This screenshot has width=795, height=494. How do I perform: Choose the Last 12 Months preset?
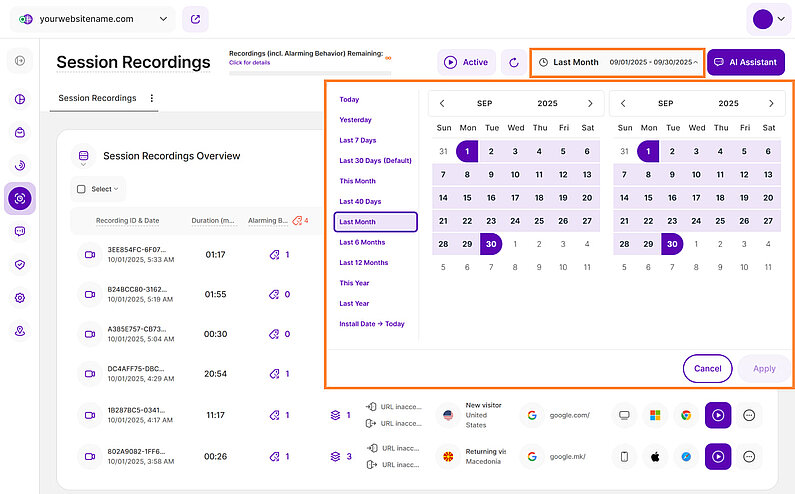[363, 263]
